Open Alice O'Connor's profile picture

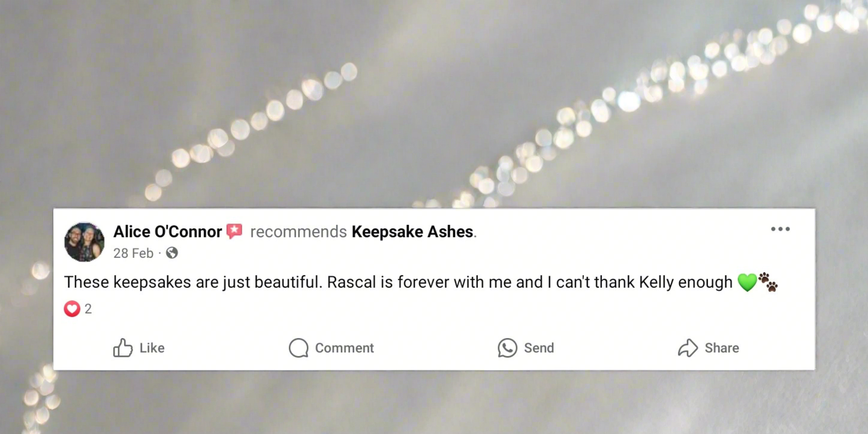[85, 242]
